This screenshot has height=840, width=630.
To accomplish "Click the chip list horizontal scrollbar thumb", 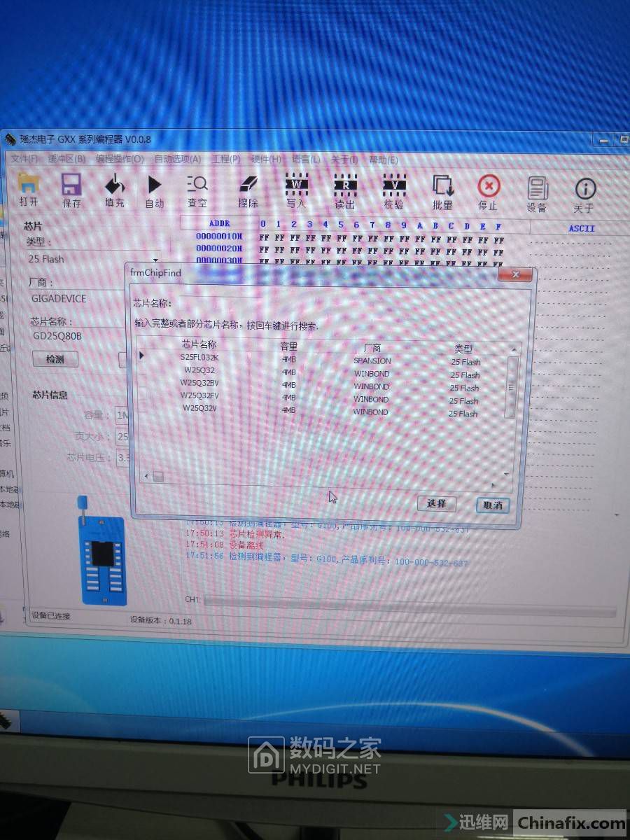I will tap(158, 477).
